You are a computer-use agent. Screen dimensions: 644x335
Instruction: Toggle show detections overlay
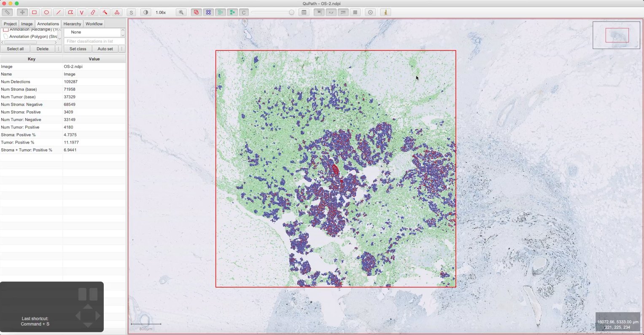coord(220,12)
